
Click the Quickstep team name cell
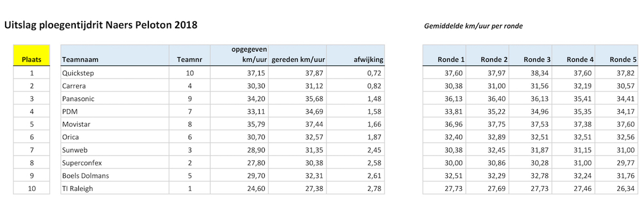point(115,73)
